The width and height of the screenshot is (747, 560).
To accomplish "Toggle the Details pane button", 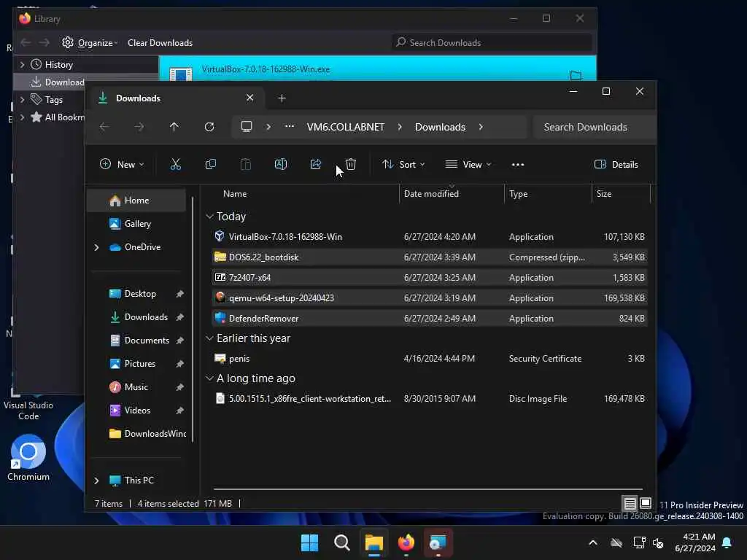I will click(x=616, y=164).
